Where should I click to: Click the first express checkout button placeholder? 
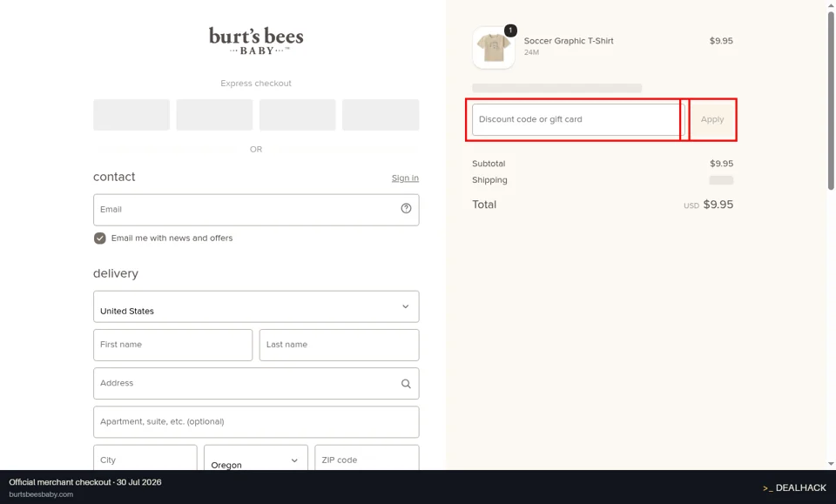coord(131,115)
